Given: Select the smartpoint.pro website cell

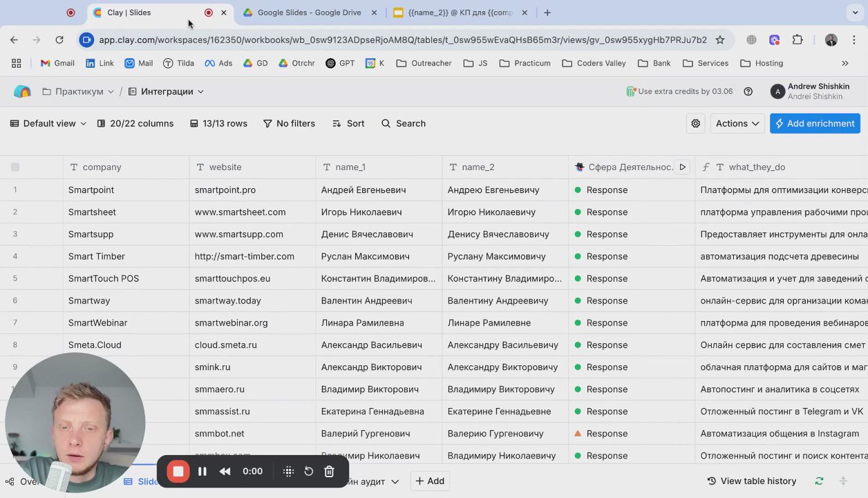Looking at the screenshot, I should point(252,190).
